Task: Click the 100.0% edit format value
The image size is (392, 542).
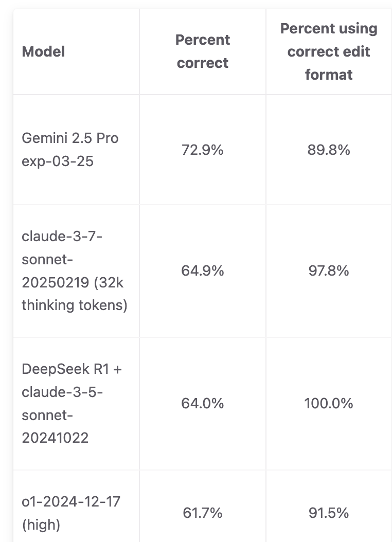Action: [329, 403]
